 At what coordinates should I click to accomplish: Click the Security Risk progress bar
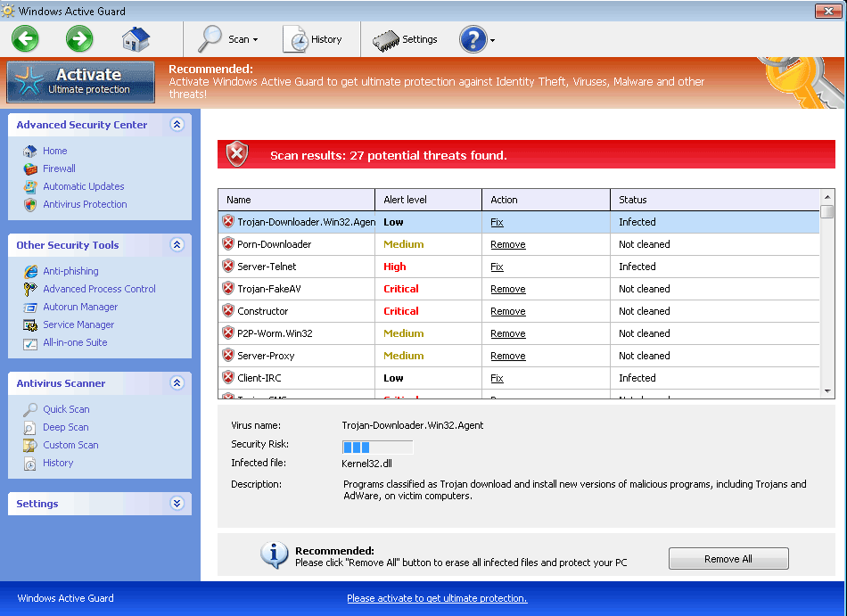(x=377, y=447)
